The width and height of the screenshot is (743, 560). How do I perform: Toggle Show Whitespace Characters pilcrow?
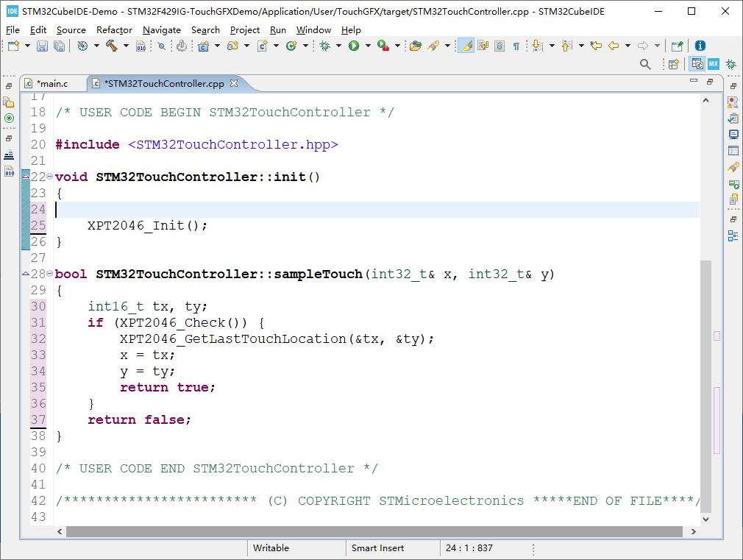[516, 46]
